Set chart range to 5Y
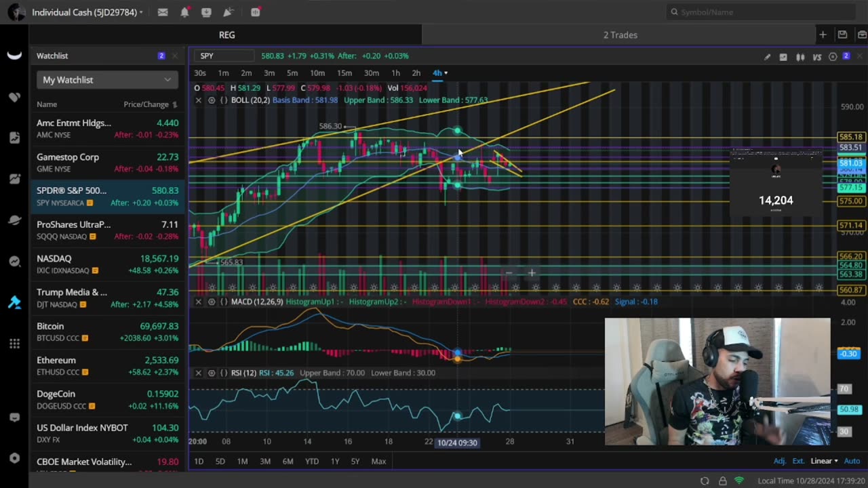 (x=355, y=462)
